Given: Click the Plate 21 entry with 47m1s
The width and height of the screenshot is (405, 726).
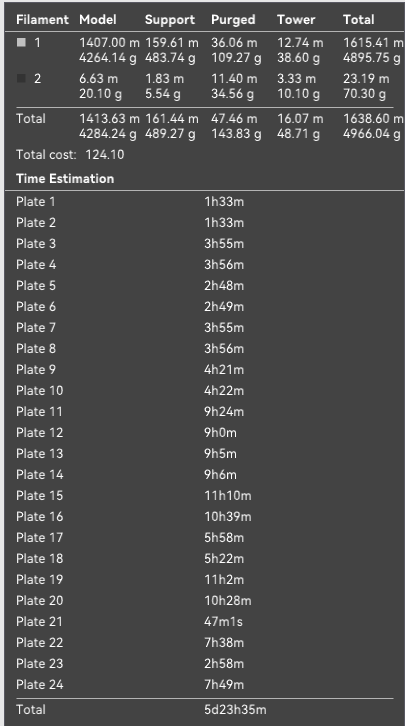Looking at the screenshot, I should point(205,621).
